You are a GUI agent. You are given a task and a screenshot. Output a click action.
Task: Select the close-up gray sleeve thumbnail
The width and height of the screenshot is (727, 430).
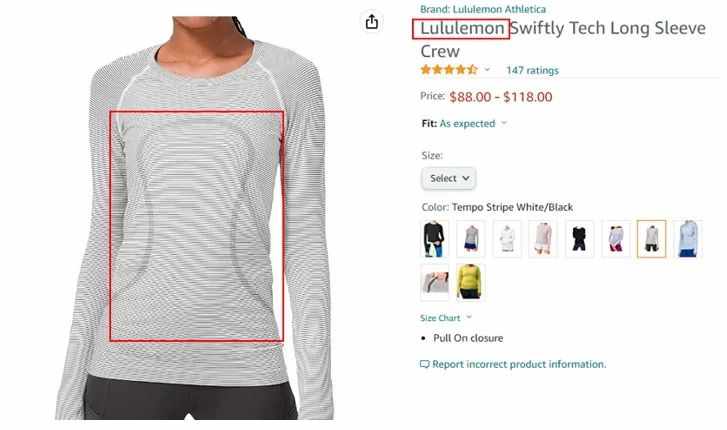pos(434,282)
